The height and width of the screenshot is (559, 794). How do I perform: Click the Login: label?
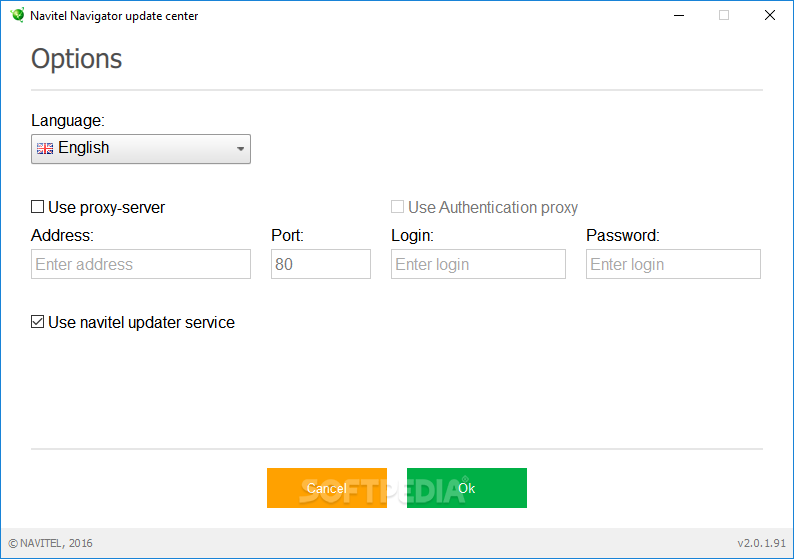tap(412, 235)
